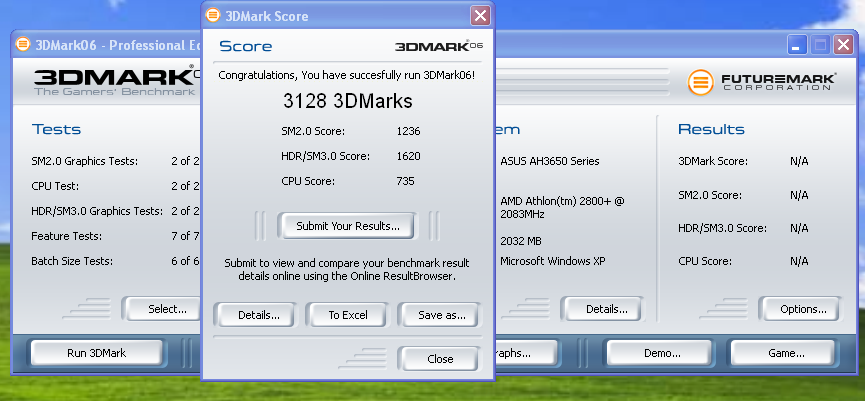This screenshot has width=865, height=401.
Task: Close the 3DMark Score dialog with X
Action: [x=480, y=16]
